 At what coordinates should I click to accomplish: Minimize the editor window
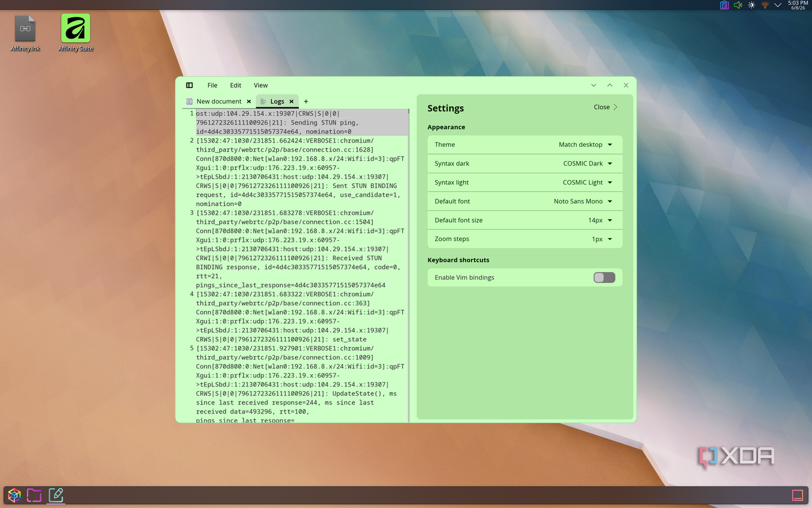click(x=594, y=85)
